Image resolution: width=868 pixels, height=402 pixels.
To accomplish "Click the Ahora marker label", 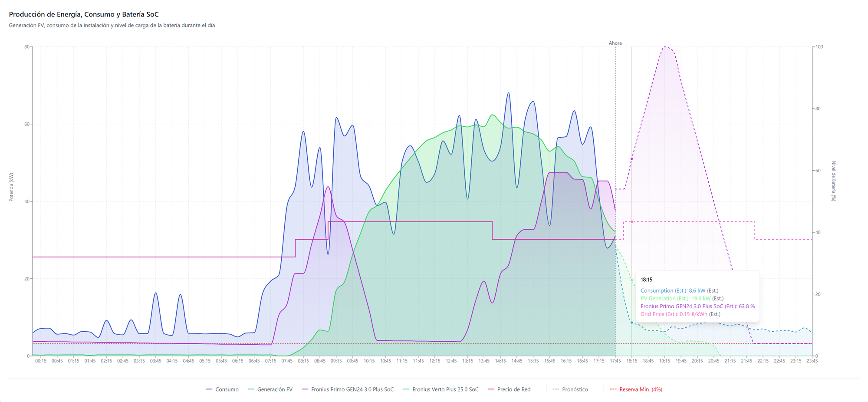I will click(x=615, y=43).
